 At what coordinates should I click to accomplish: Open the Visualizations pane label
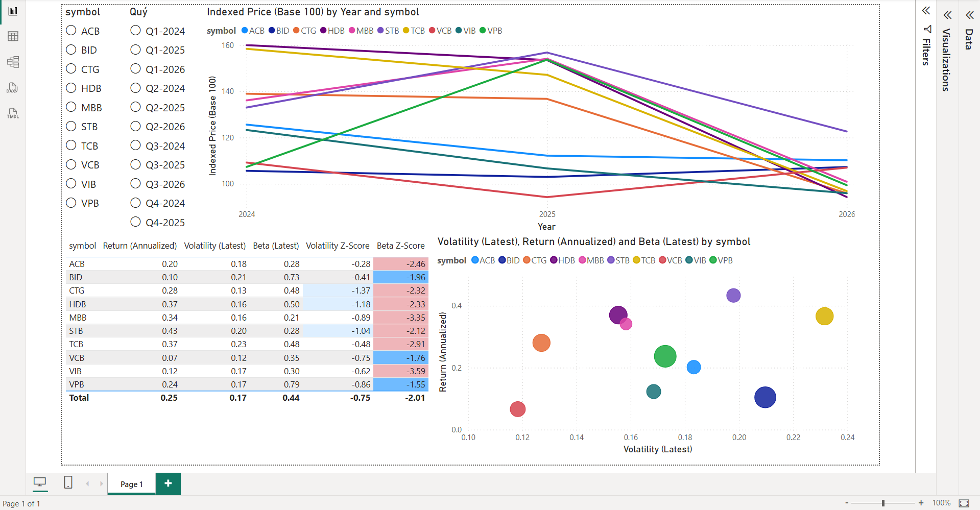click(x=946, y=60)
